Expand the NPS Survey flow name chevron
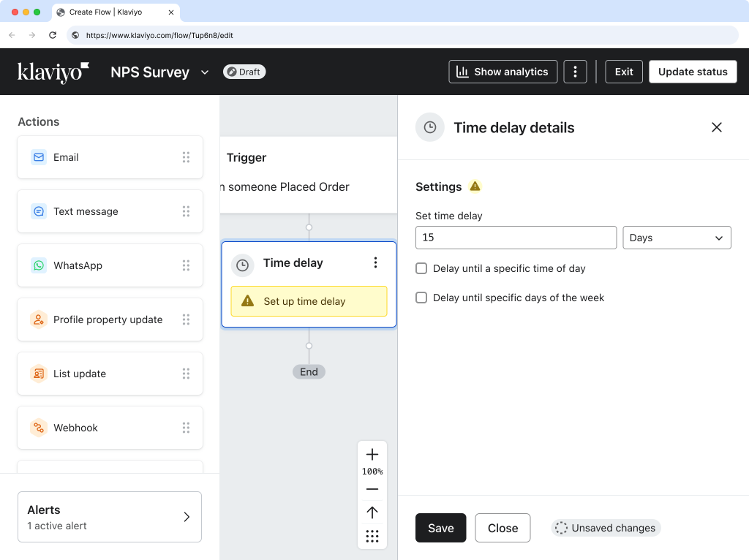 coord(205,72)
